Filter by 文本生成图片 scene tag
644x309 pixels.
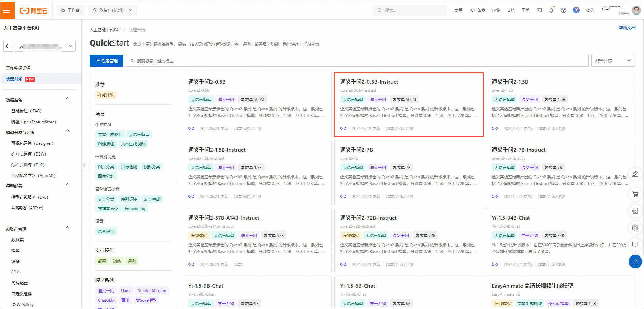(110, 135)
